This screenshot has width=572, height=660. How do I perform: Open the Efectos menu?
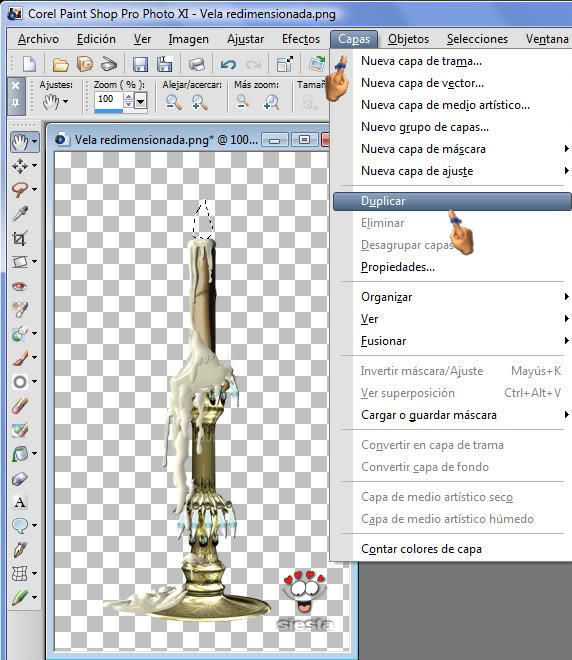301,39
